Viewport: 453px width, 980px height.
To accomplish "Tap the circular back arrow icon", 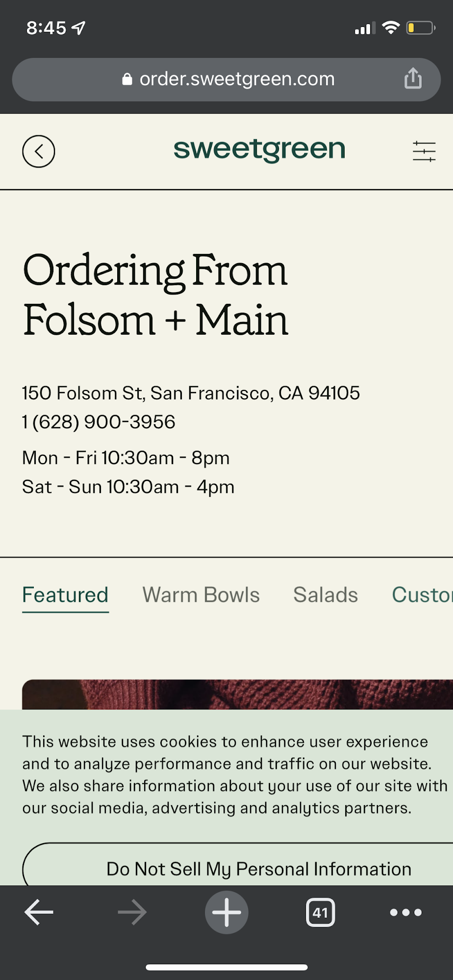I will pos(39,151).
